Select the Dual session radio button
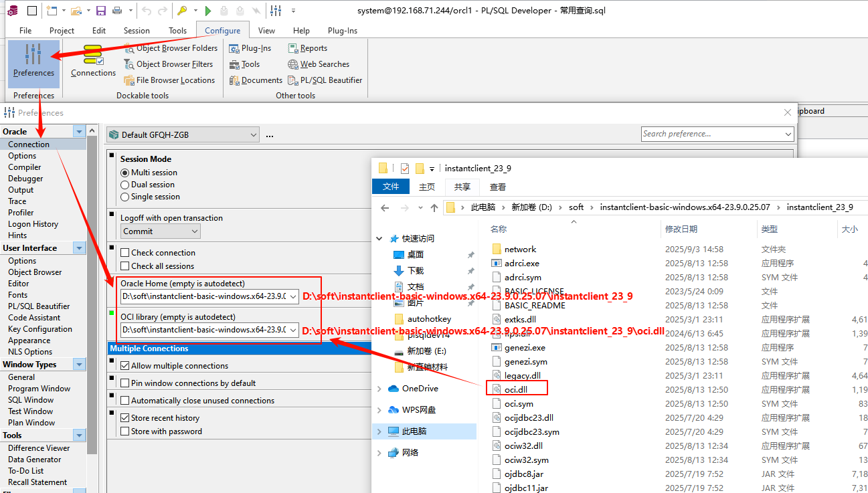Screen dimensions: 868x493 click(125, 185)
